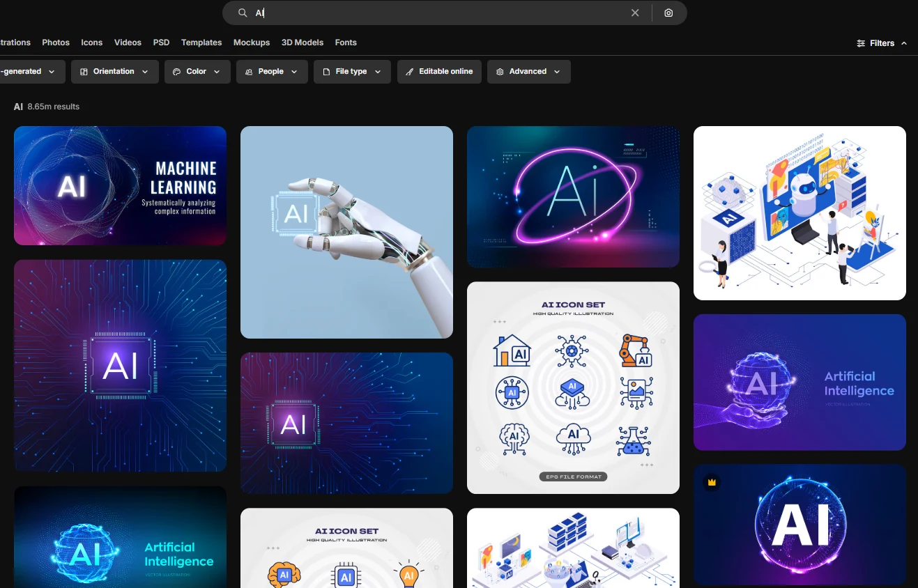This screenshot has height=588, width=918.
Task: Toggle the Editable online filter
Action: pos(439,72)
